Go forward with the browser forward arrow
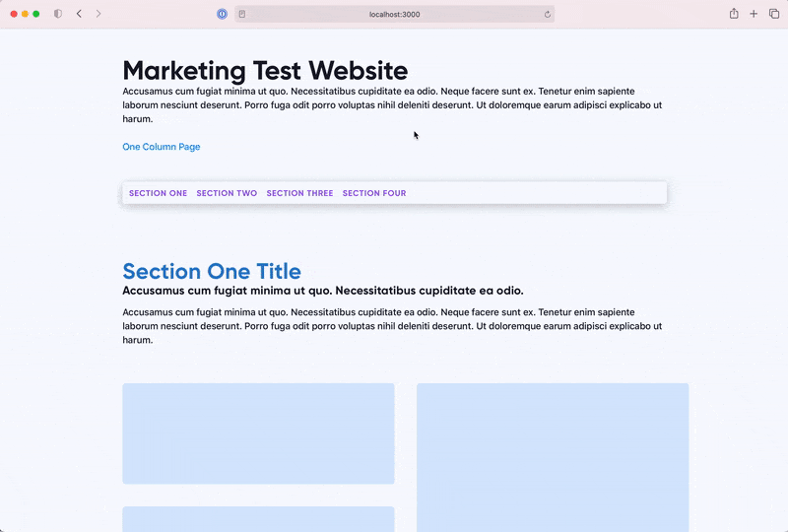Viewport: 788px width, 532px height. 98,14
